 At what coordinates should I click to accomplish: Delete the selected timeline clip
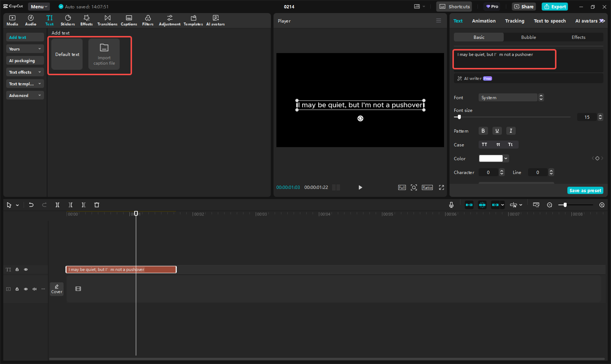tap(97, 205)
